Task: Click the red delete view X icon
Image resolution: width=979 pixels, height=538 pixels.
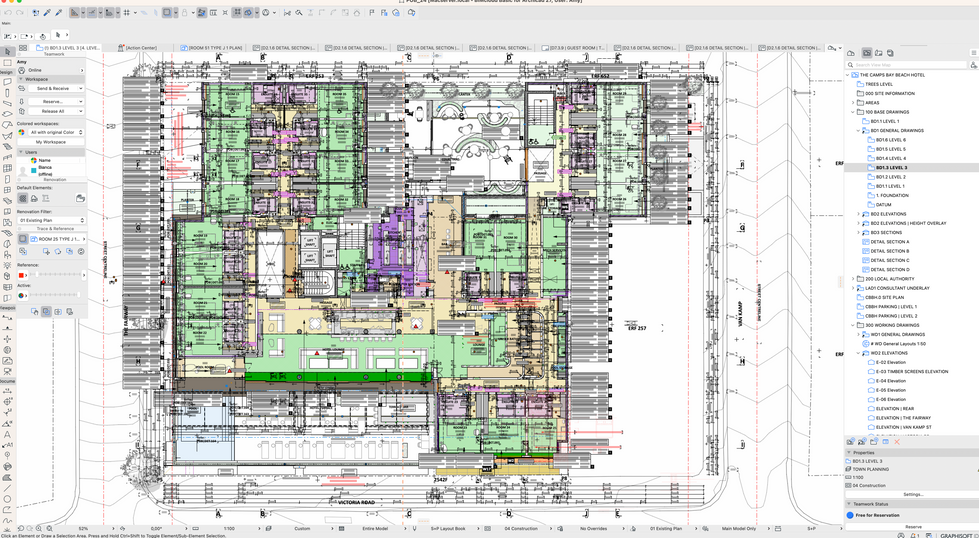Action: [x=897, y=442]
